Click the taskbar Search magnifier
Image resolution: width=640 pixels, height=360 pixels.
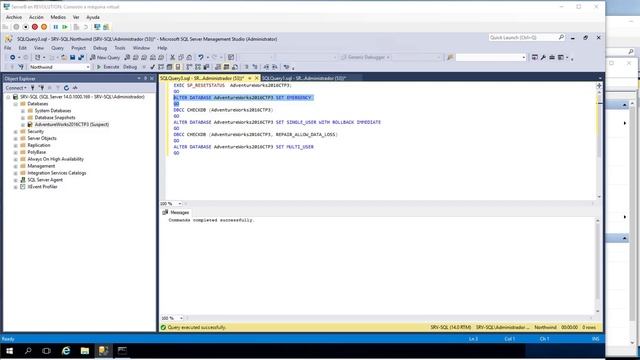(28, 351)
